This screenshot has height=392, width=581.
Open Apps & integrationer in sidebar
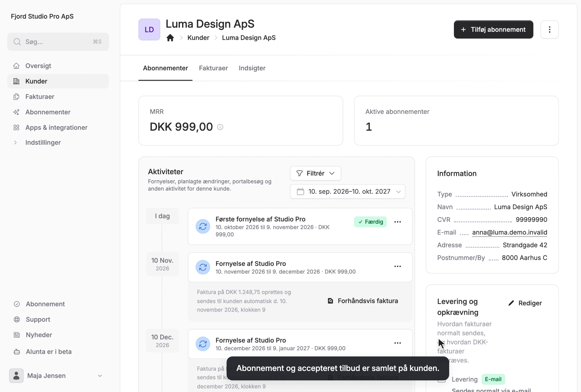click(58, 127)
